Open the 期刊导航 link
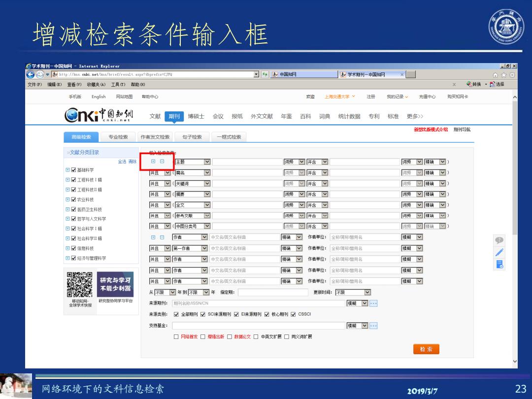Viewport: 532px width, 399px height. click(462, 130)
